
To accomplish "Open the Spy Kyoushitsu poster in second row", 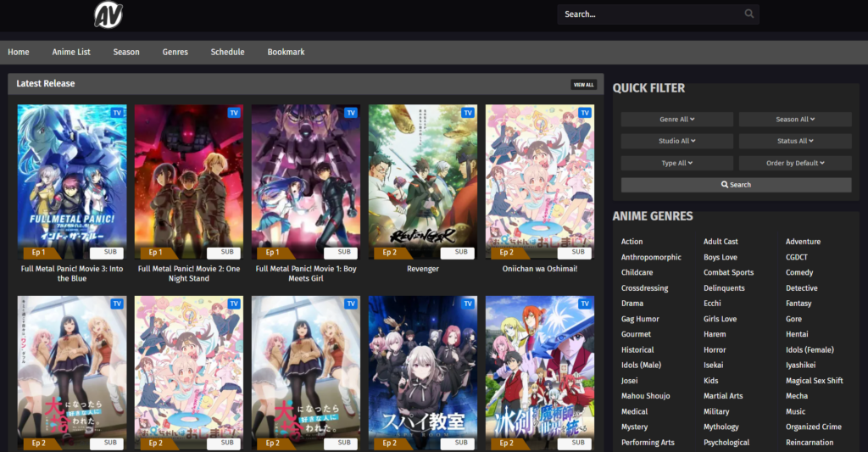I will tap(423, 373).
